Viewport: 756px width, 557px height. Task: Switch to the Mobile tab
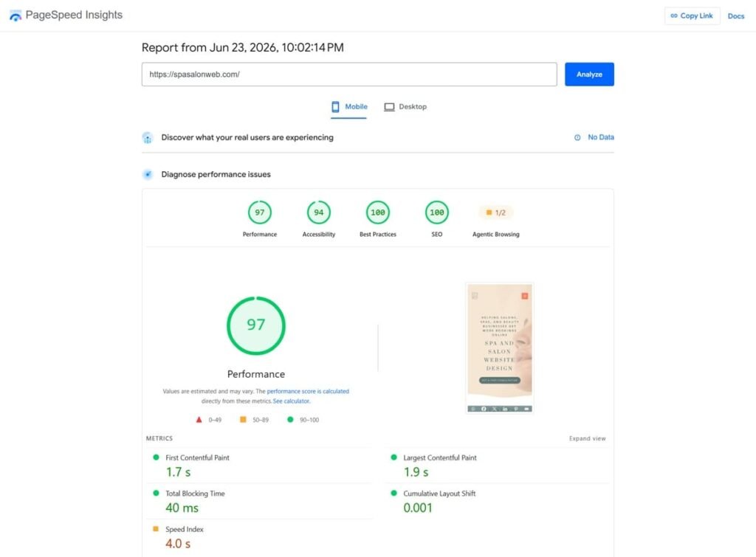pos(349,107)
